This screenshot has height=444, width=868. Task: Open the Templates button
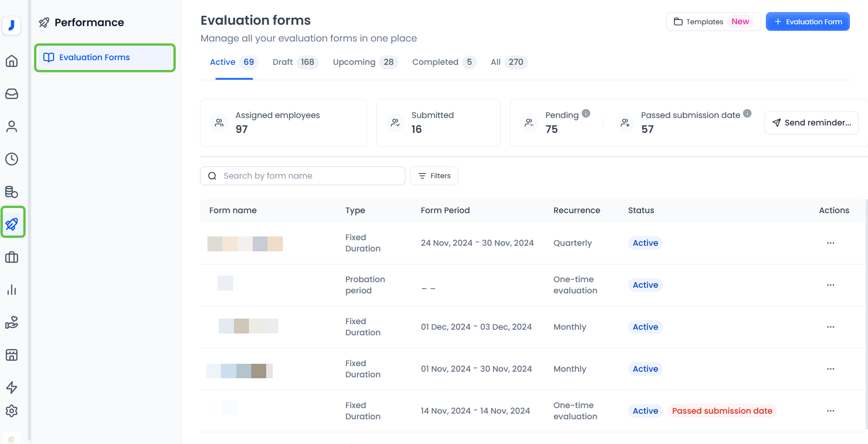pos(713,22)
